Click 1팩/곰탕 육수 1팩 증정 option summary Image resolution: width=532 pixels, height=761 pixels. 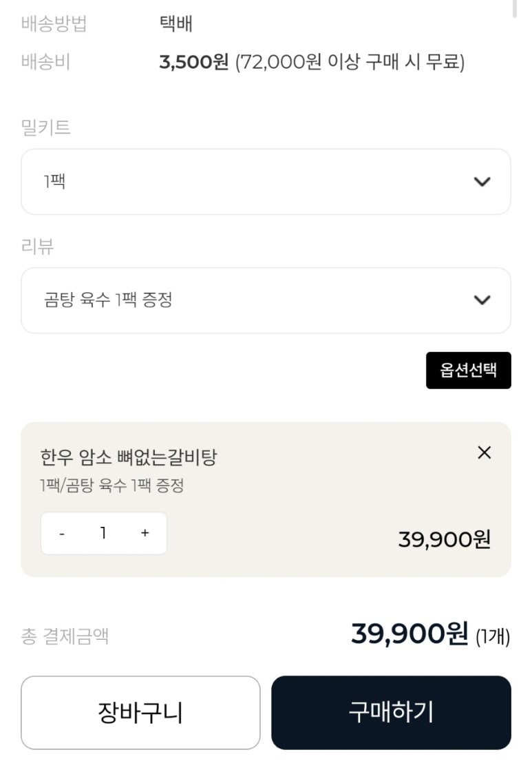(x=111, y=486)
